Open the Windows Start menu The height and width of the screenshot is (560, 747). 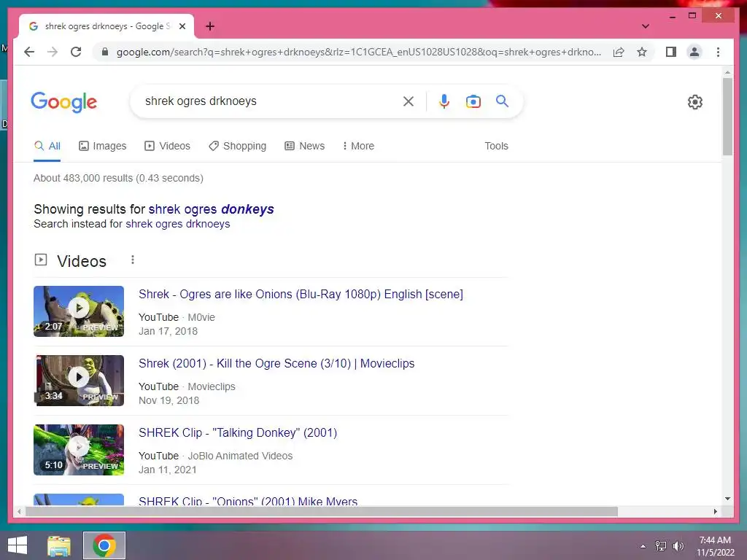[18, 545]
